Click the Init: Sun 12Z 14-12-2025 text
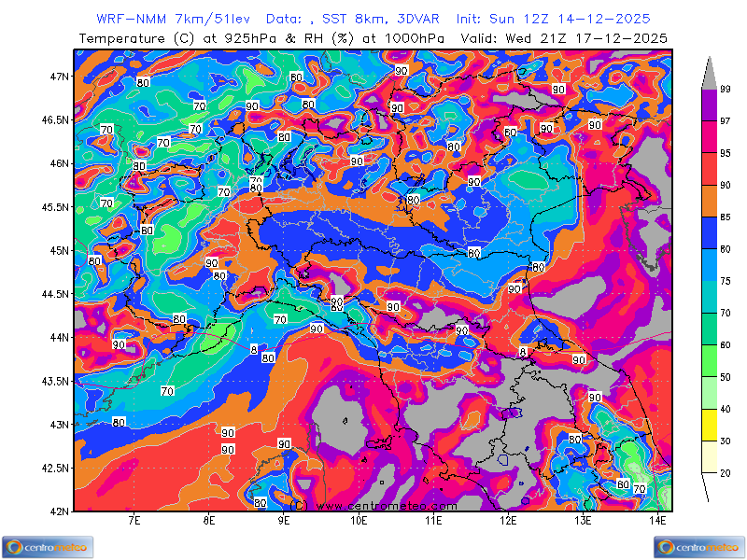Image resolution: width=747 pixels, height=560 pixels. pyautogui.click(x=553, y=19)
